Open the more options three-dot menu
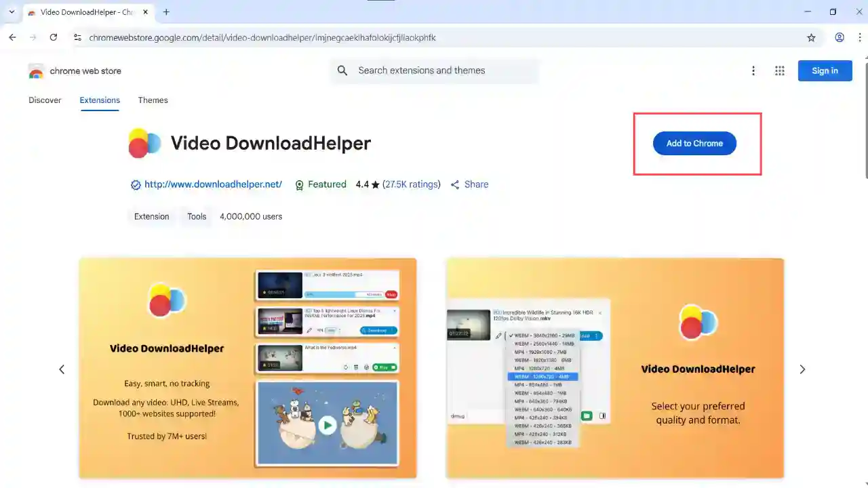Viewport: 868px width, 488px height. pos(753,70)
